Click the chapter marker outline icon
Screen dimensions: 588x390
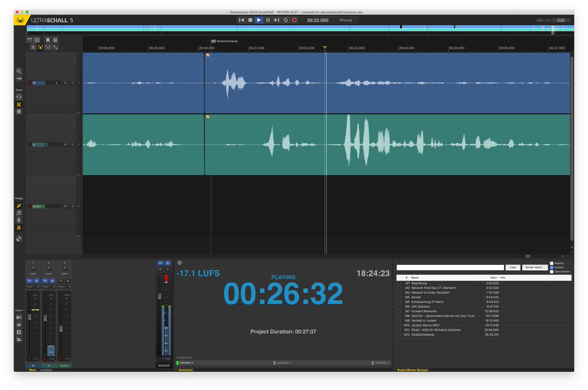click(x=55, y=40)
